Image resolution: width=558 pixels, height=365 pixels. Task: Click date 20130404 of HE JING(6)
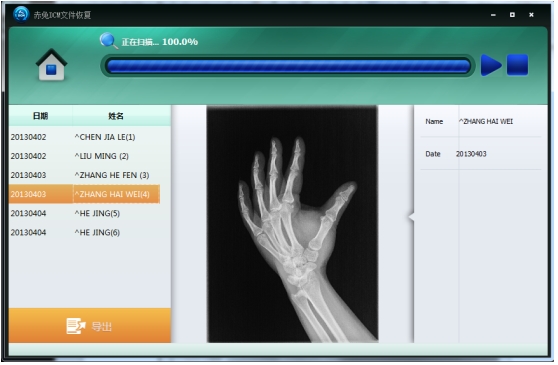28,233
